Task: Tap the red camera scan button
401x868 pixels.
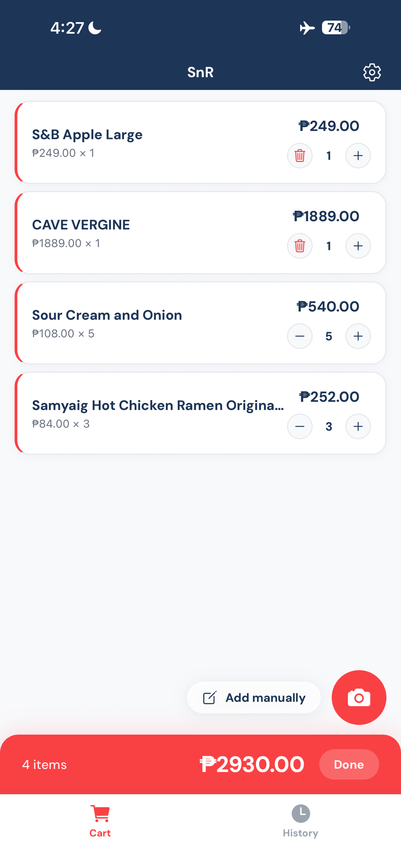Action: (359, 697)
